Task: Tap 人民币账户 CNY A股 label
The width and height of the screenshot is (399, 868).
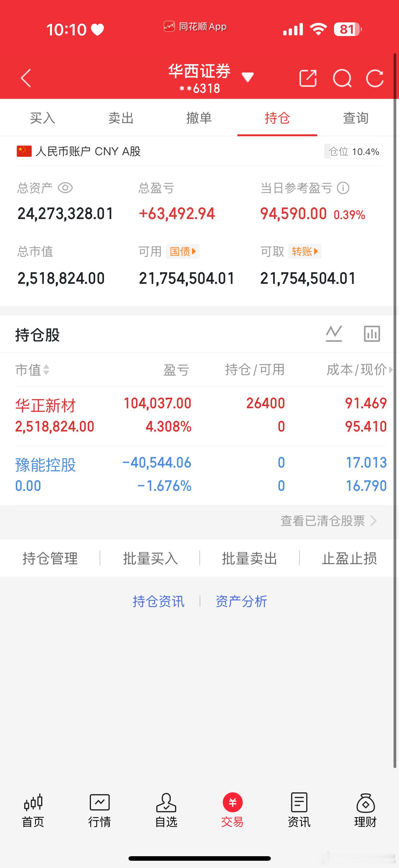Action: pyautogui.click(x=88, y=151)
